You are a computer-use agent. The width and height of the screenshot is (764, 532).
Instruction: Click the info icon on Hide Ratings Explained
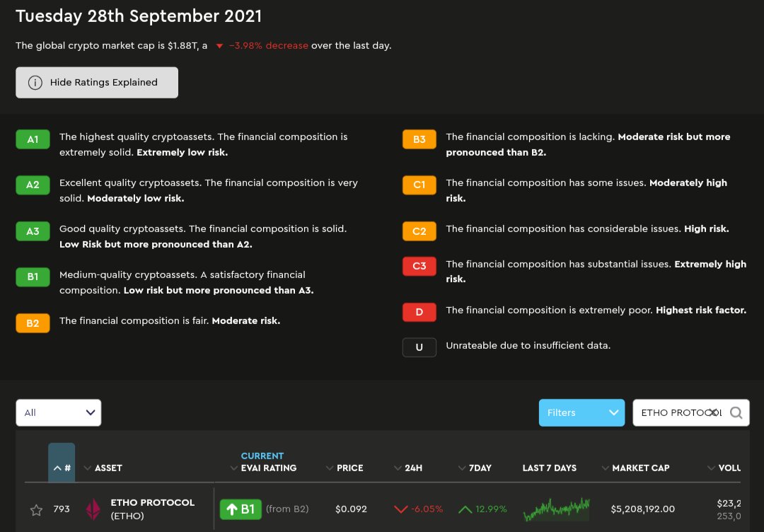click(35, 82)
